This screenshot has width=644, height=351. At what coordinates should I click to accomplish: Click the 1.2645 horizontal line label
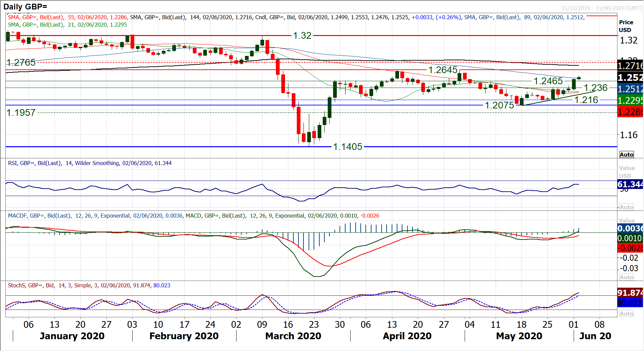click(x=442, y=70)
